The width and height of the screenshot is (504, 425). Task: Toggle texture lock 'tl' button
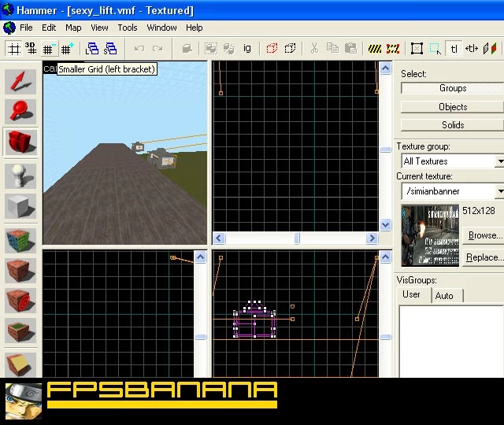[454, 49]
